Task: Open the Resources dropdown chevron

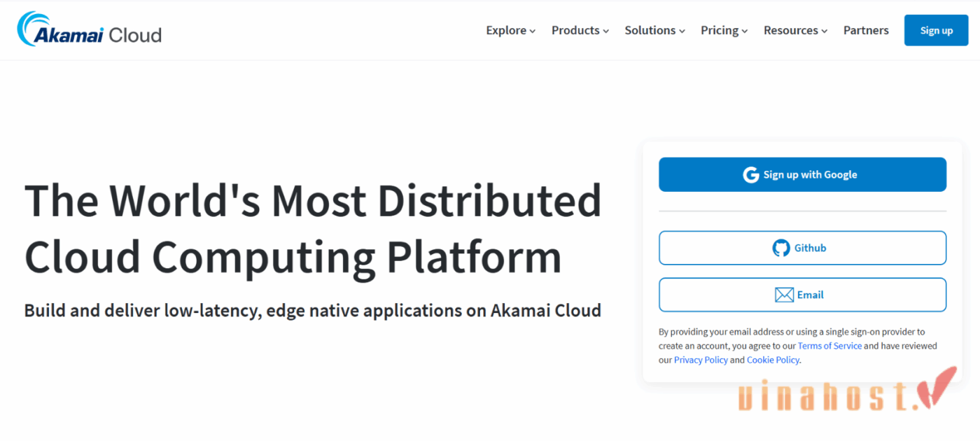Action: pos(825,31)
